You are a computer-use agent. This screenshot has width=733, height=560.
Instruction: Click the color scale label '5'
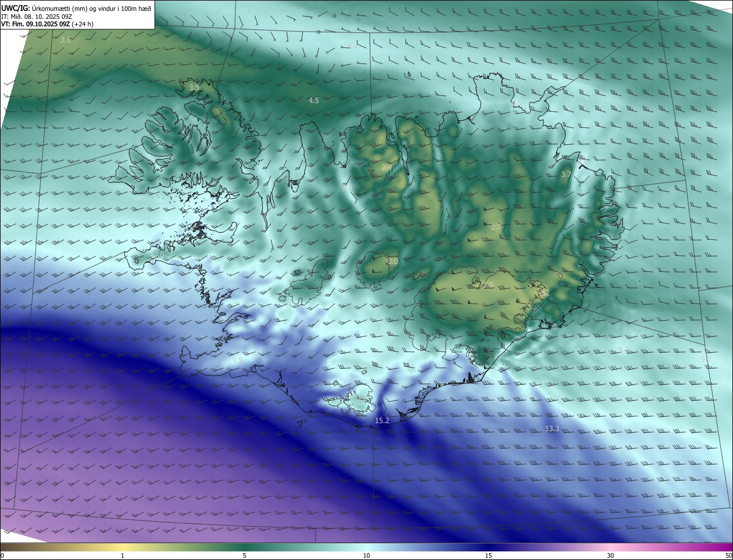click(x=245, y=555)
